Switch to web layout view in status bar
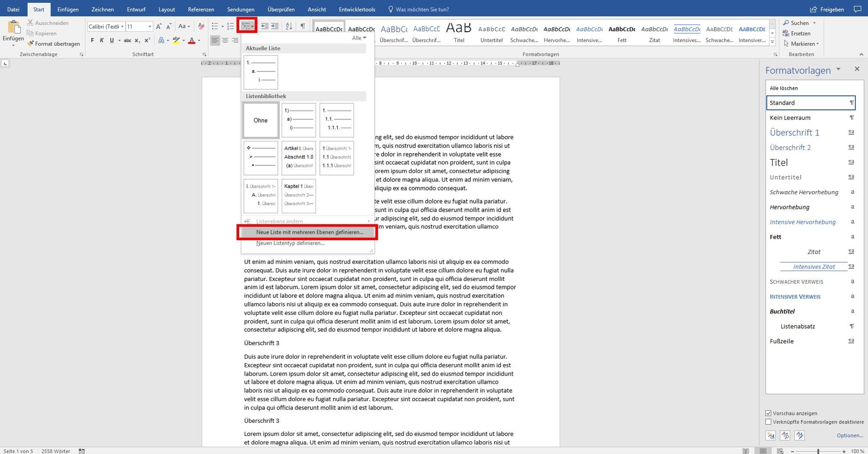The height and width of the screenshot is (454, 868). click(780, 451)
